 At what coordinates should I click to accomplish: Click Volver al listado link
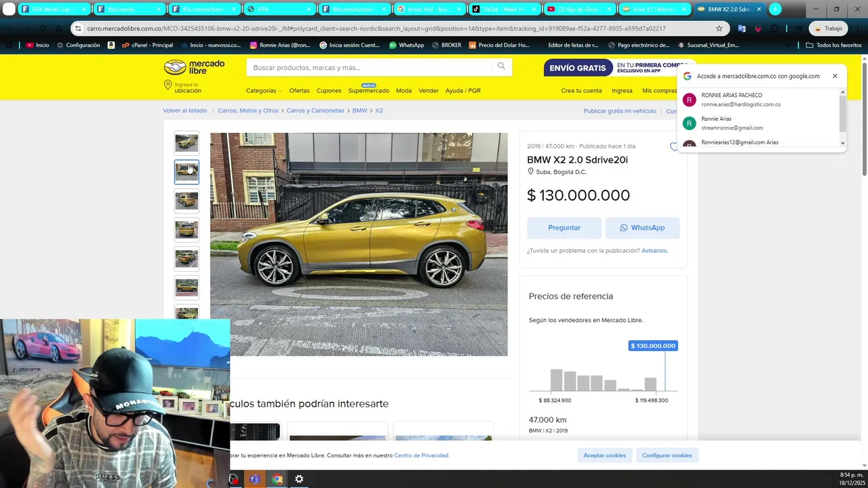click(x=184, y=110)
